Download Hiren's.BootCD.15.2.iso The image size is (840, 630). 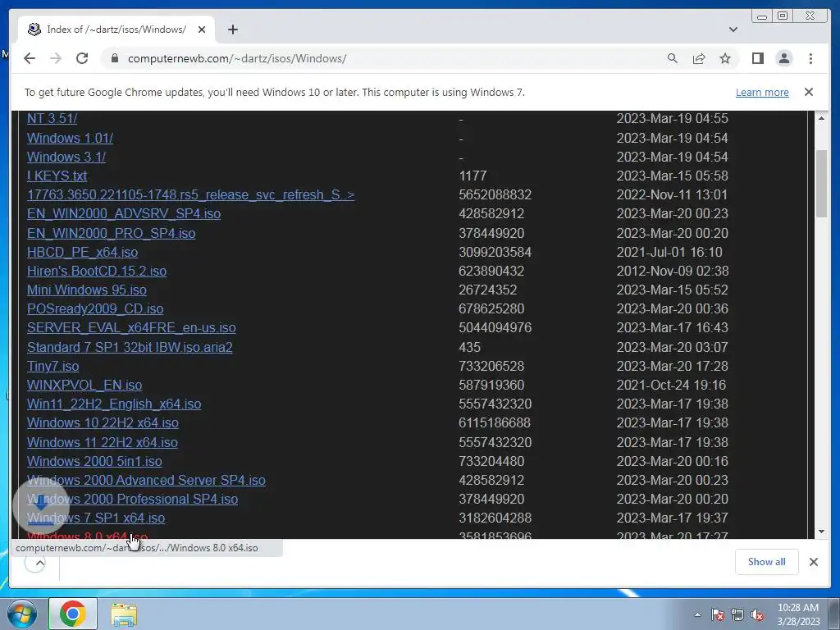click(97, 271)
